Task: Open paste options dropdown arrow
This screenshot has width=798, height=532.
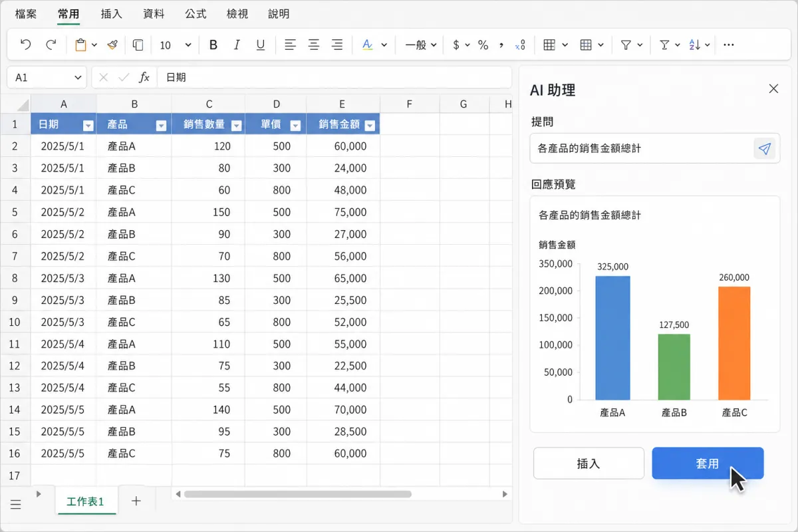Action: [94, 45]
